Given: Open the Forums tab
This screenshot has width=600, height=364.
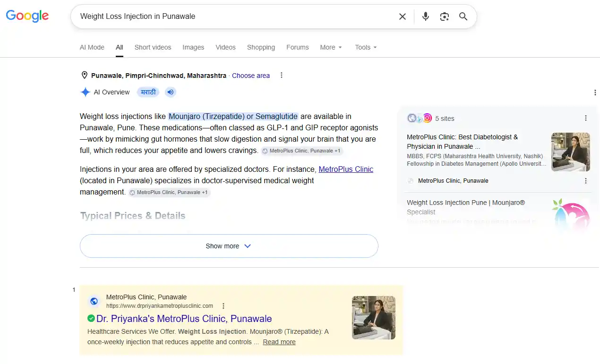Looking at the screenshot, I should click(x=298, y=47).
